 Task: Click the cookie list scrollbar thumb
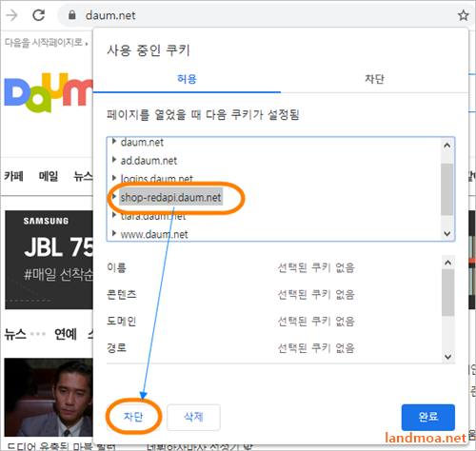(447, 189)
